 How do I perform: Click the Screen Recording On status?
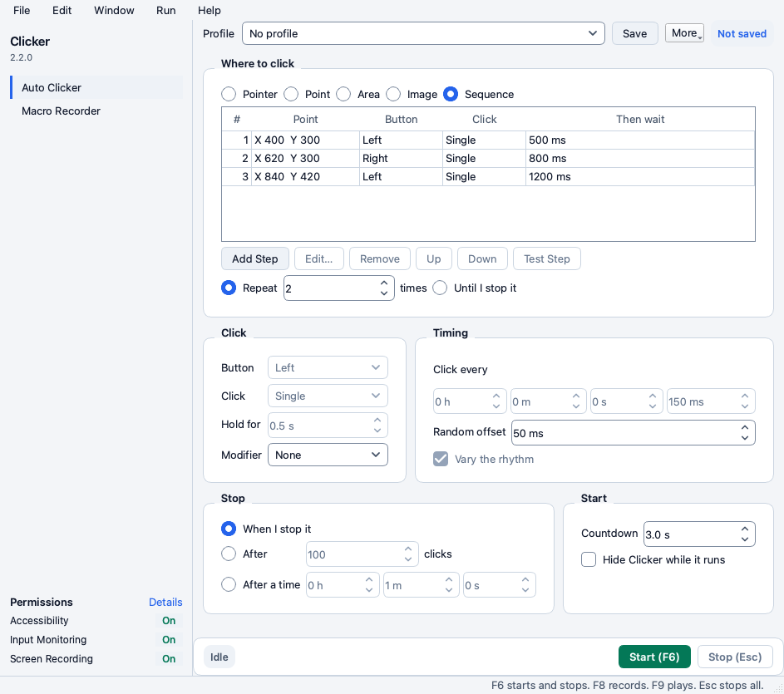pos(169,659)
